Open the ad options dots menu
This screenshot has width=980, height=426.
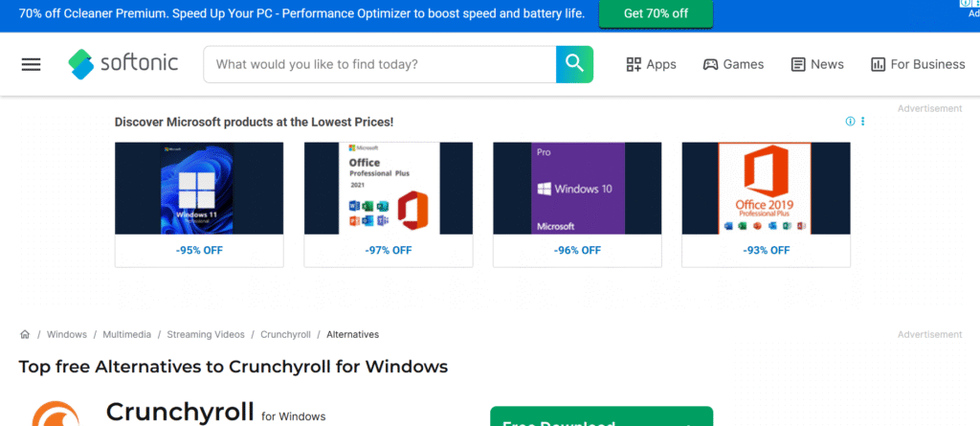[862, 122]
